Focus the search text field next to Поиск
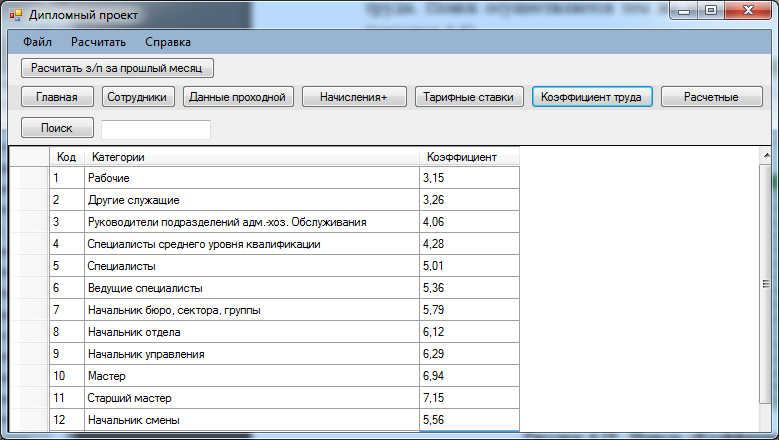779x440 pixels. coord(156,130)
